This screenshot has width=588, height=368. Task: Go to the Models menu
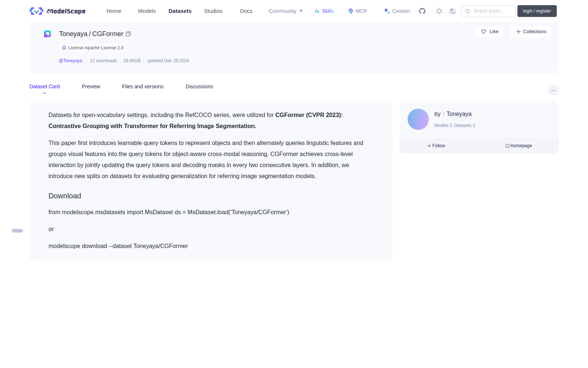(x=147, y=11)
